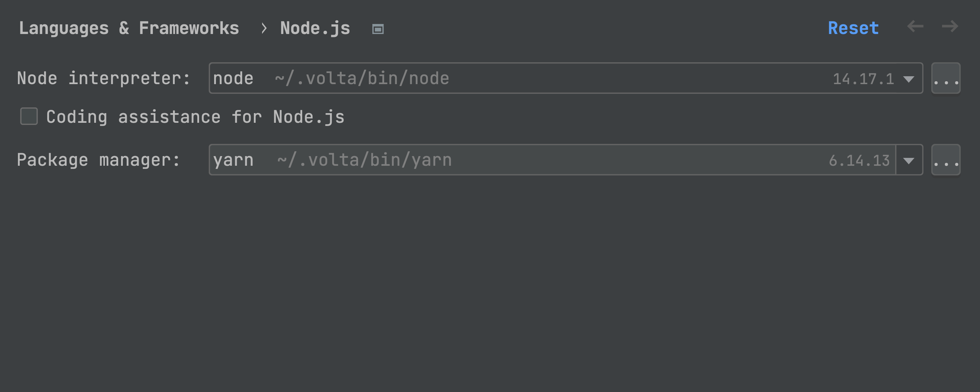Click the 'Package manager:' label
980x392 pixels.
click(98, 160)
